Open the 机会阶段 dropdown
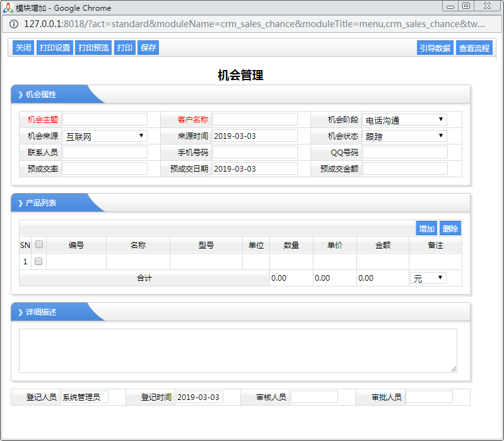This screenshot has height=441, width=504. [404, 120]
